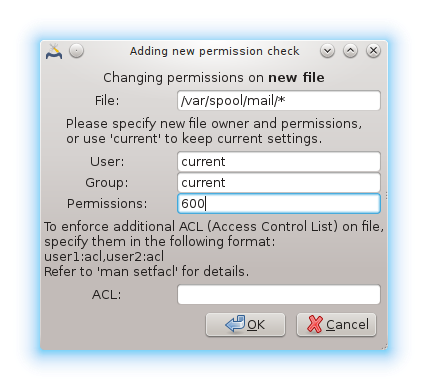
Task: Click the "Adding new permission check" title bar text
Action: click(x=215, y=51)
